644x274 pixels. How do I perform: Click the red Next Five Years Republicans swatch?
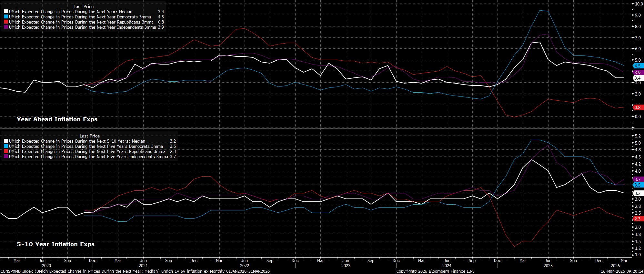(x=6, y=152)
